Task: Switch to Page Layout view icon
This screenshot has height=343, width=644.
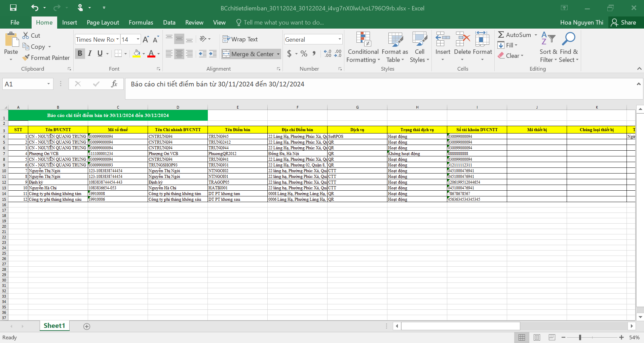Action: tap(537, 337)
